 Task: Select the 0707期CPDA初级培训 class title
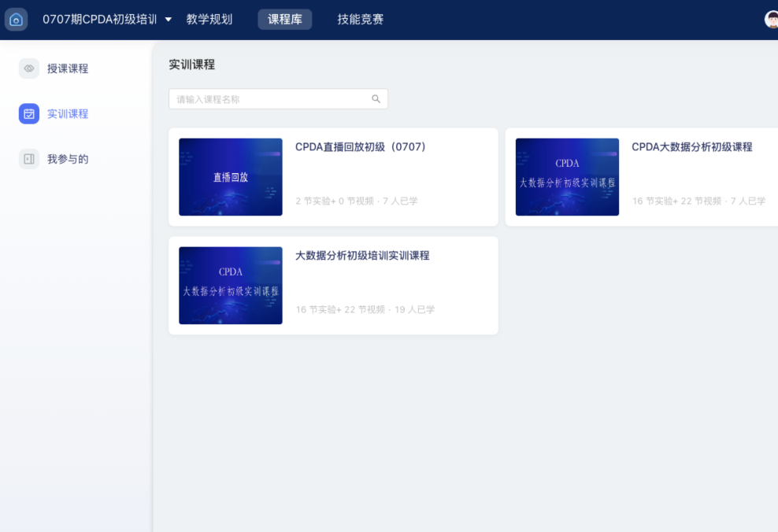(100, 20)
